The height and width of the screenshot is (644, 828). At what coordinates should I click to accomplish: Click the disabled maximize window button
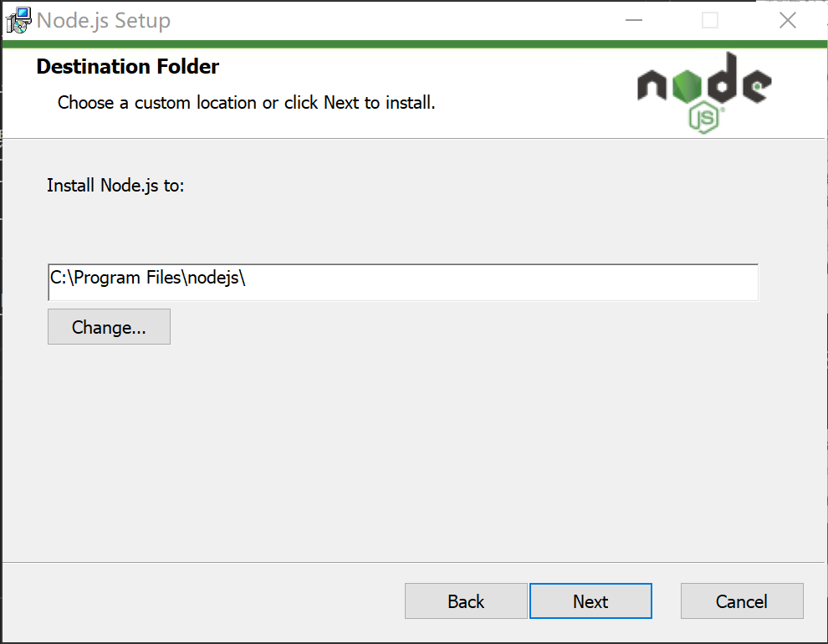point(710,20)
